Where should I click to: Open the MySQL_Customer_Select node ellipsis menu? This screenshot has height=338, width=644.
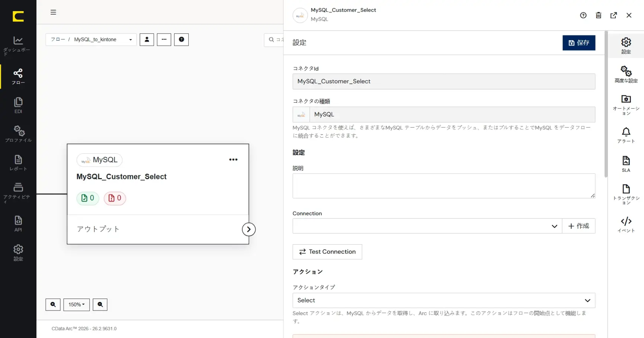[x=233, y=160]
